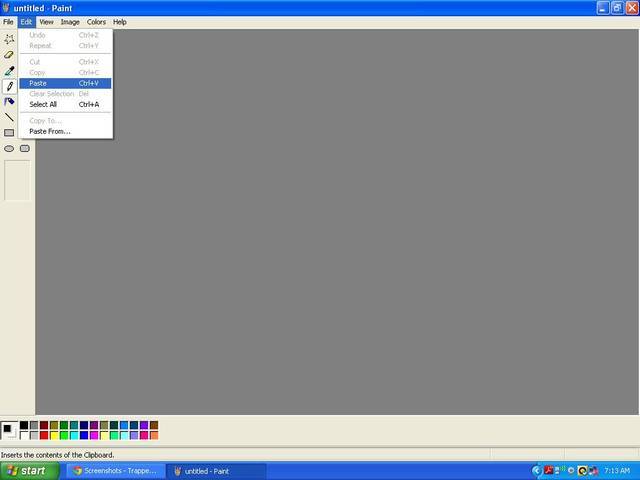Viewport: 640px width, 480px height.
Task: Click the volume speaker tray icon
Action: [x=571, y=471]
